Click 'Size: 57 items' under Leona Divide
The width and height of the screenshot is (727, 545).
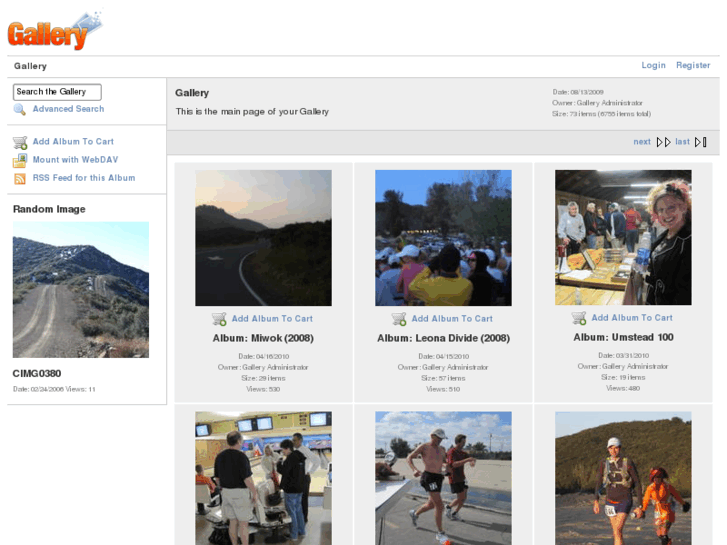point(443,378)
